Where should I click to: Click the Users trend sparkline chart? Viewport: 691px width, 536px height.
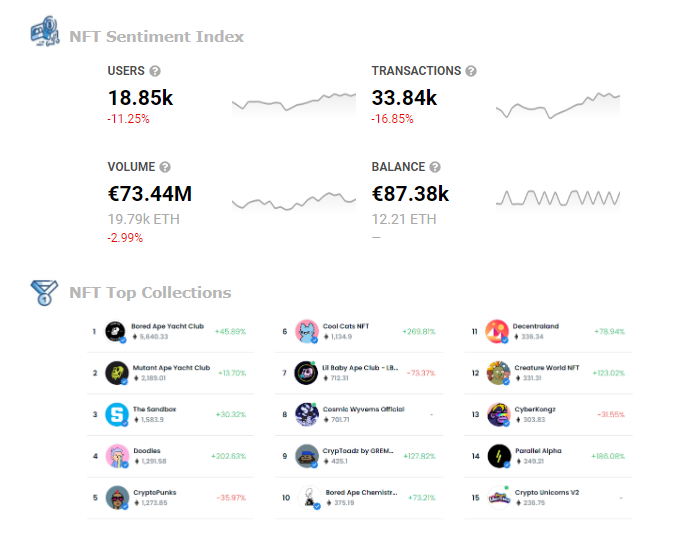pos(294,105)
